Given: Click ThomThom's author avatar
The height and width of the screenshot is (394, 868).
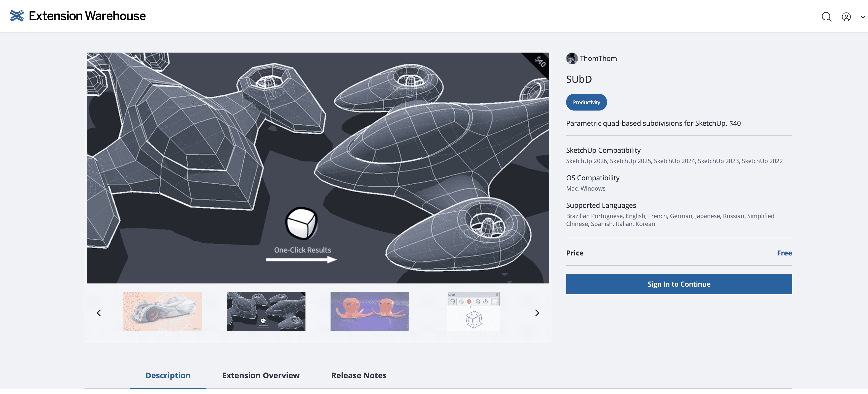Looking at the screenshot, I should tap(571, 59).
